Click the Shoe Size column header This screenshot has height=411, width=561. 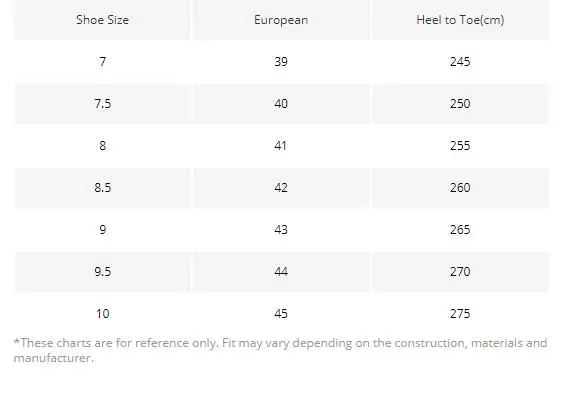tap(102, 20)
